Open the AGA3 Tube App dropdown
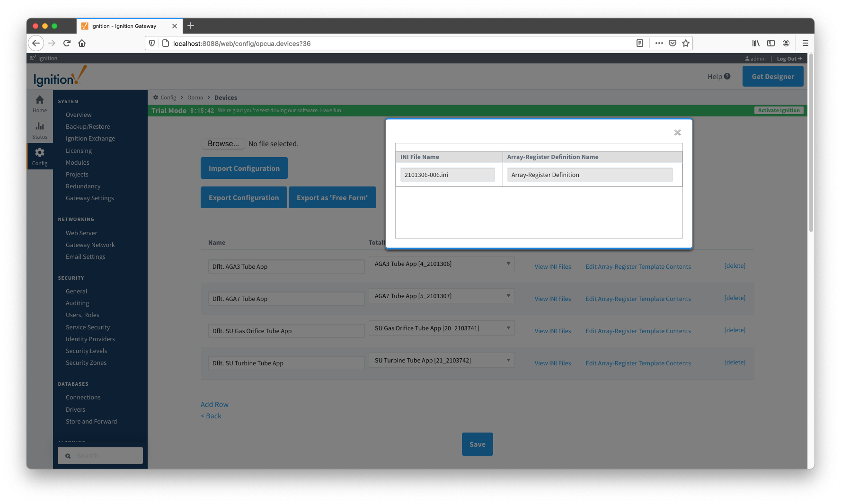Viewport: 841px width, 504px height. (442, 264)
